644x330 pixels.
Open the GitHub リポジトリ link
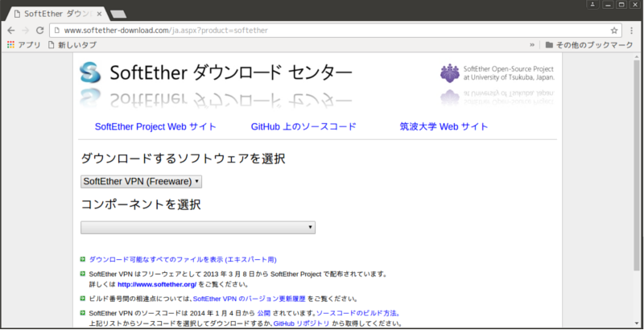(301, 324)
